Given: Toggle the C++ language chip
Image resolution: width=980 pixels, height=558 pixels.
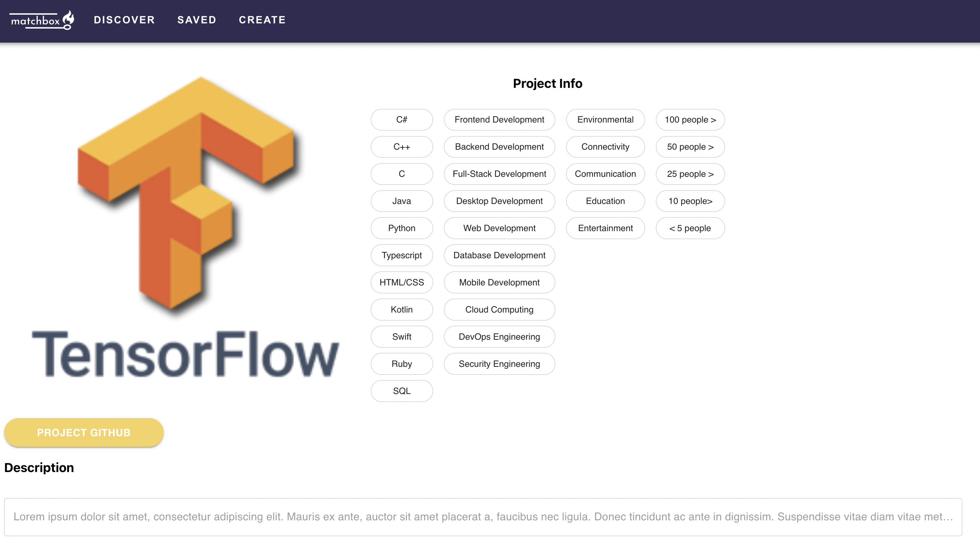Looking at the screenshot, I should (401, 147).
